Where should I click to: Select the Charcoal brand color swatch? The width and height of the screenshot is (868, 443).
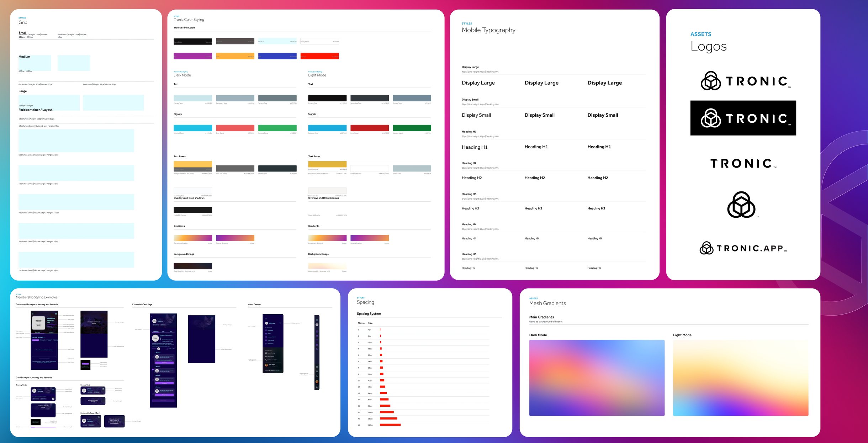(x=235, y=41)
